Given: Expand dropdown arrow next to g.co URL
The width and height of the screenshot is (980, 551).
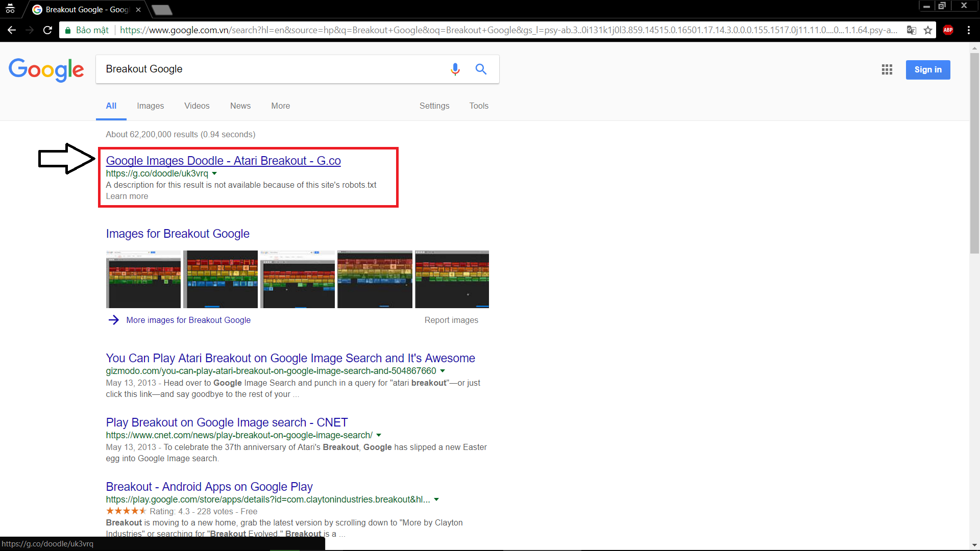Looking at the screenshot, I should pyautogui.click(x=214, y=173).
